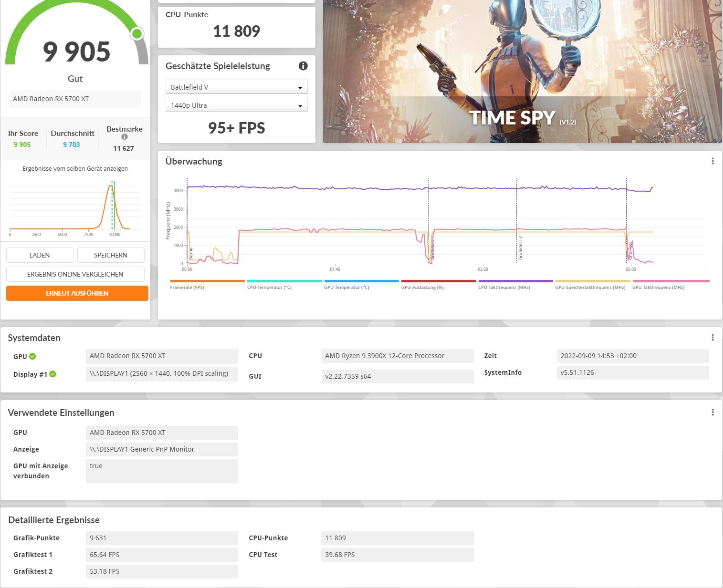Click the AMD Ryzen 9 3900X CPU field
Image resolution: width=723 pixels, height=588 pixels.
[x=398, y=356]
